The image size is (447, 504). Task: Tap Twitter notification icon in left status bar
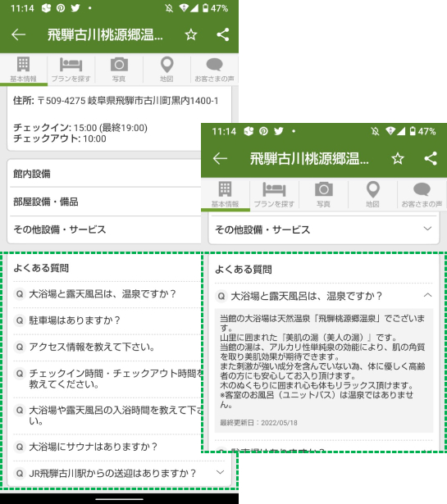(x=75, y=7)
